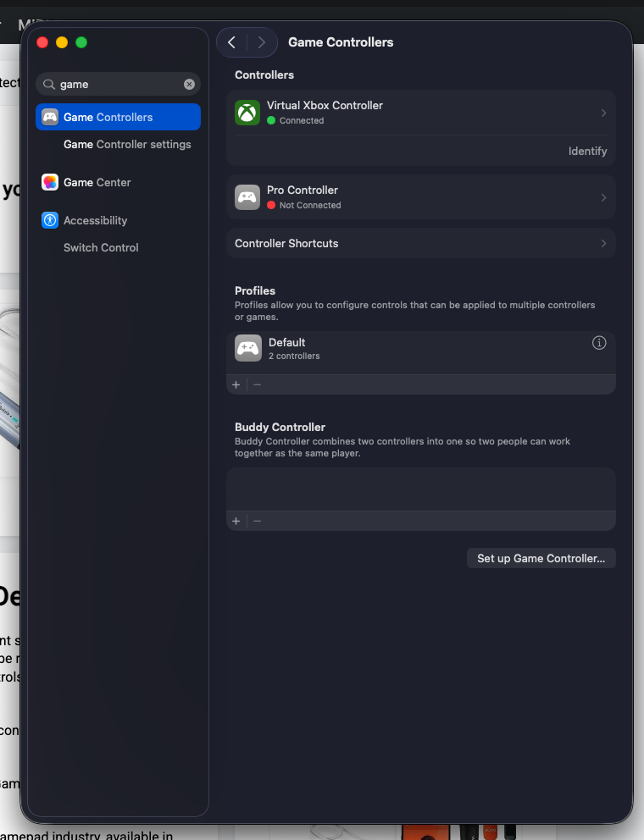Open info for the Default profile
644x840 pixels.
(599, 343)
